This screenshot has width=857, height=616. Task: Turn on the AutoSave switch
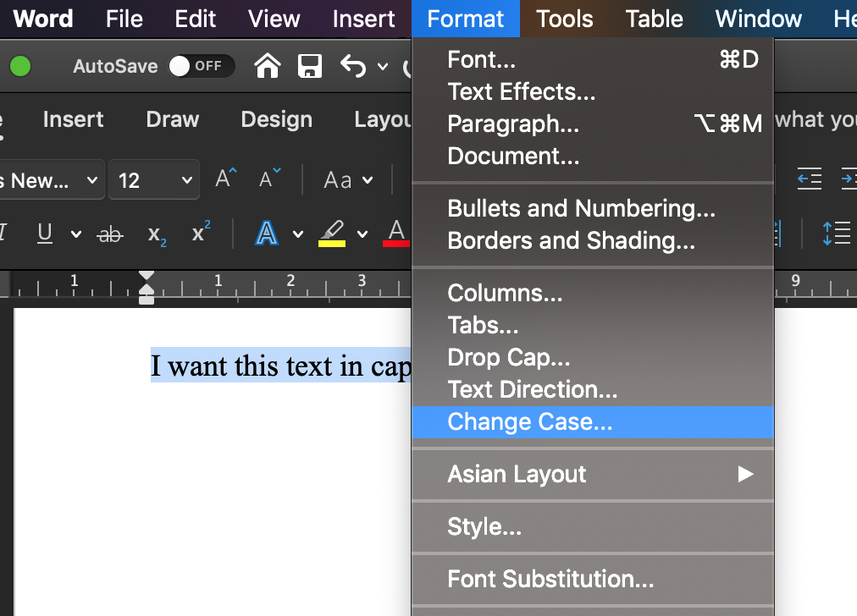pyautogui.click(x=201, y=65)
